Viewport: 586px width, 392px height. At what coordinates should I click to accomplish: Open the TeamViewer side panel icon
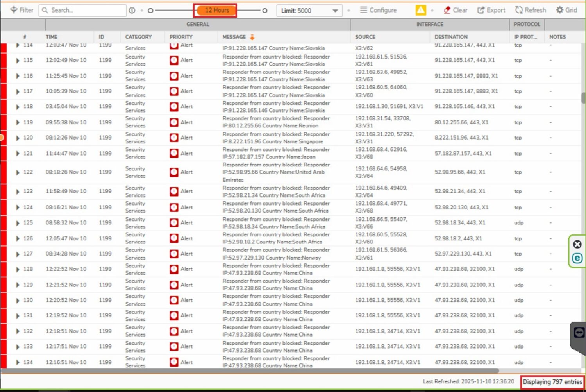(x=579, y=333)
